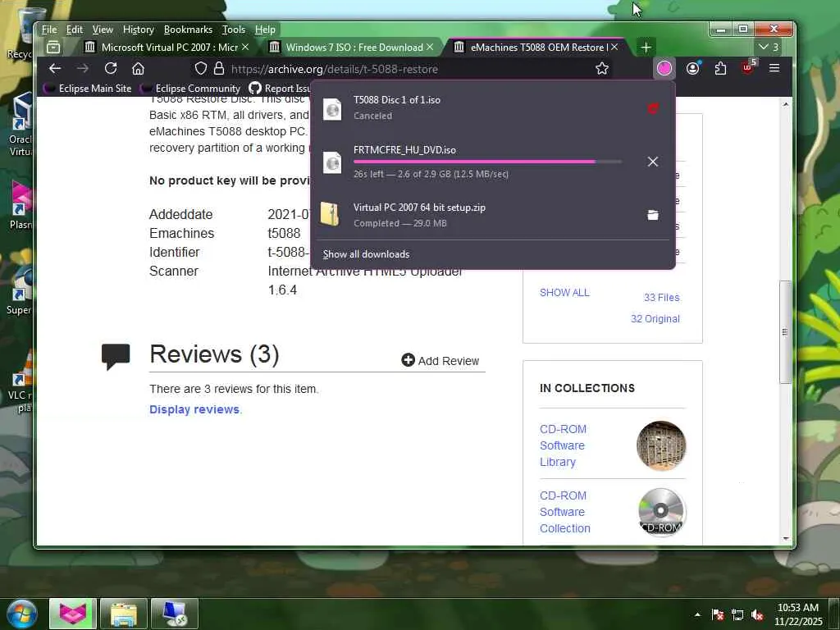Open the extensions puzzle icon
840x630 pixels.
pos(720,69)
